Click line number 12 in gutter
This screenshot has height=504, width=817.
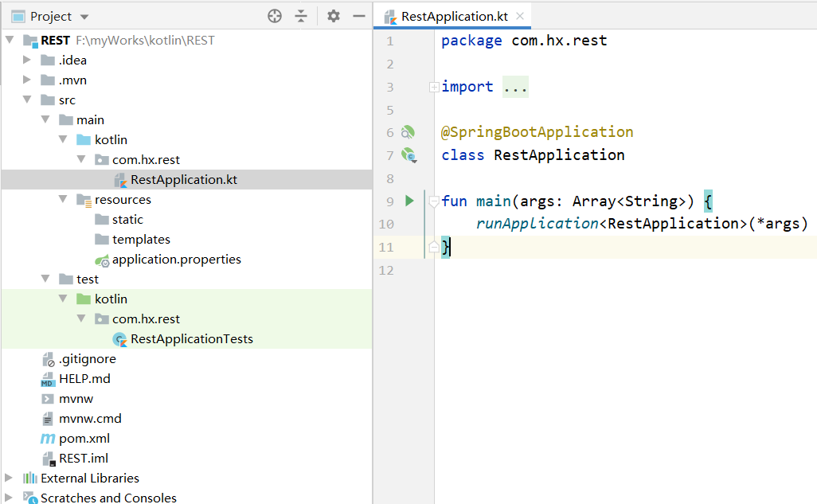[x=386, y=270]
